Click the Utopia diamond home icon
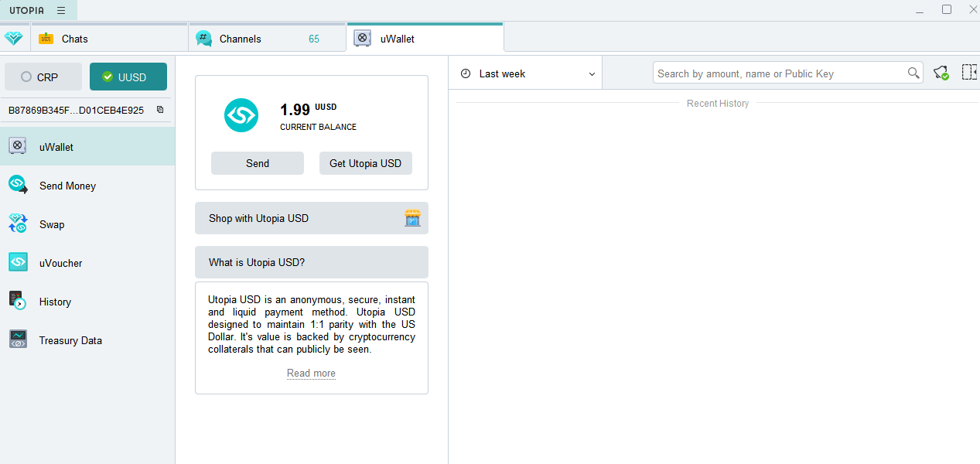980x464 pixels. pos(14,38)
